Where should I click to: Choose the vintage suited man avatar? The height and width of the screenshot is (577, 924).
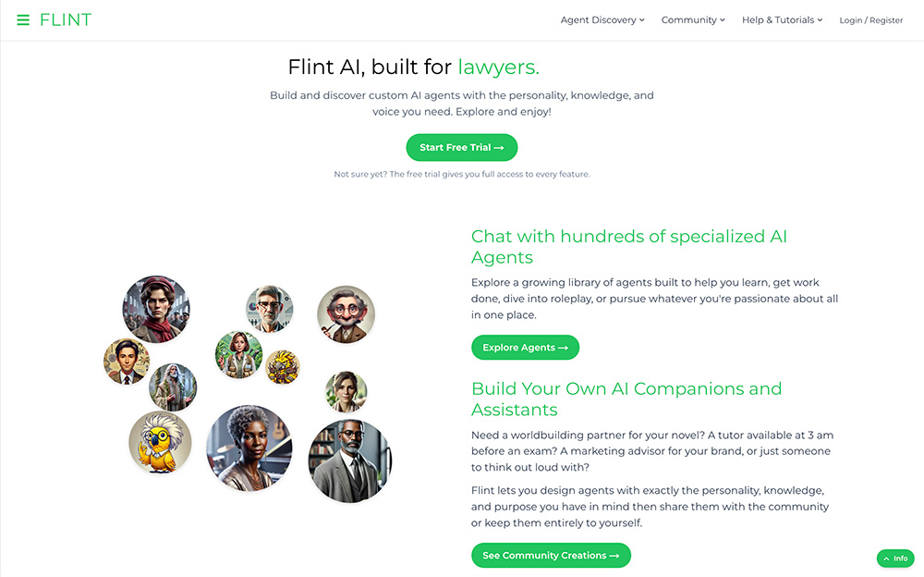pyautogui.click(x=127, y=362)
